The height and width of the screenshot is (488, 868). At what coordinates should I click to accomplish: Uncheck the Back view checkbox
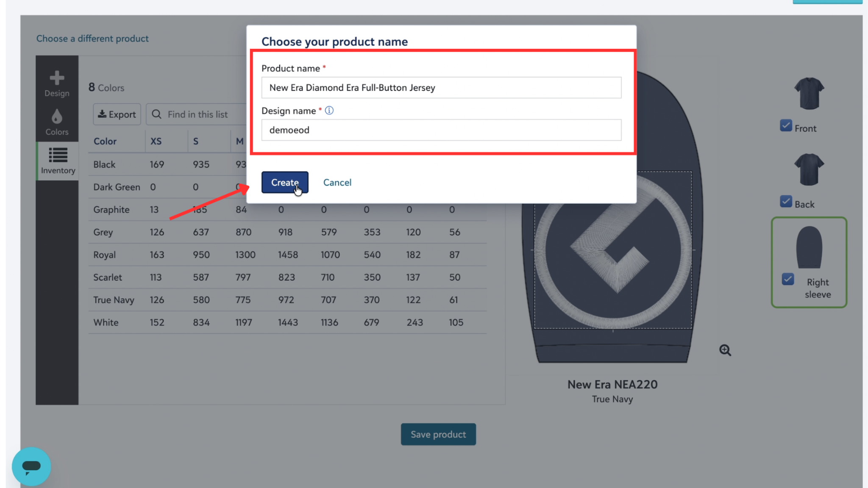click(786, 202)
